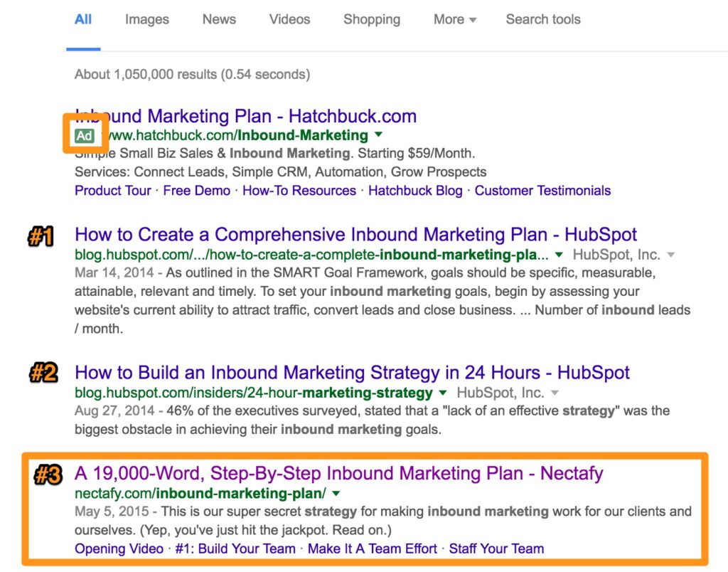Open the Opening Video sitelink
This screenshot has height=572, width=728.
point(119,549)
